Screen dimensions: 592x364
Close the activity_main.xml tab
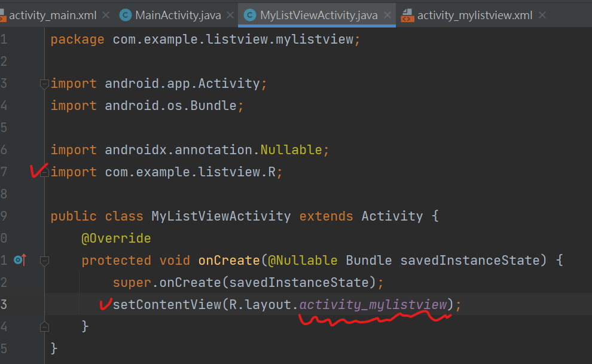click(106, 15)
